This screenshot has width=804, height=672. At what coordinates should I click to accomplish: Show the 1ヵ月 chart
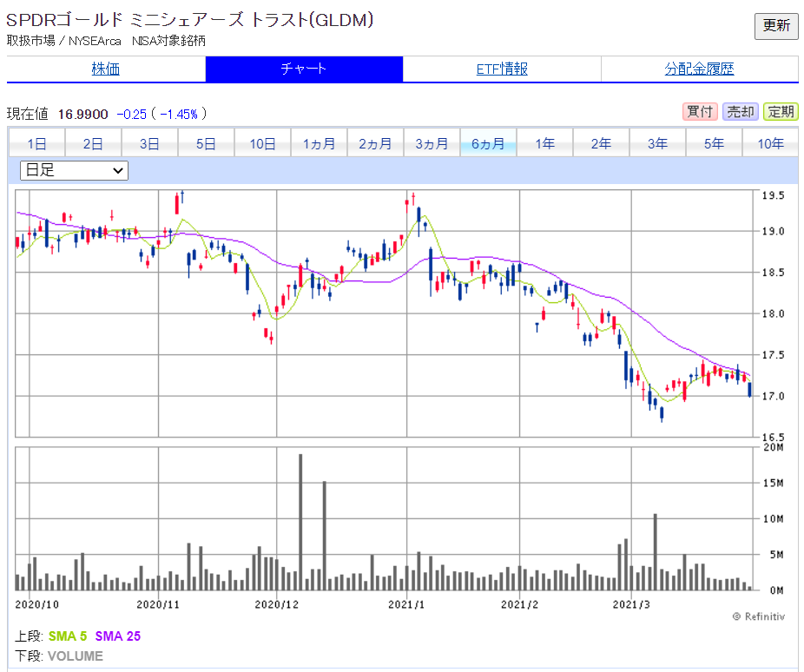point(319,143)
